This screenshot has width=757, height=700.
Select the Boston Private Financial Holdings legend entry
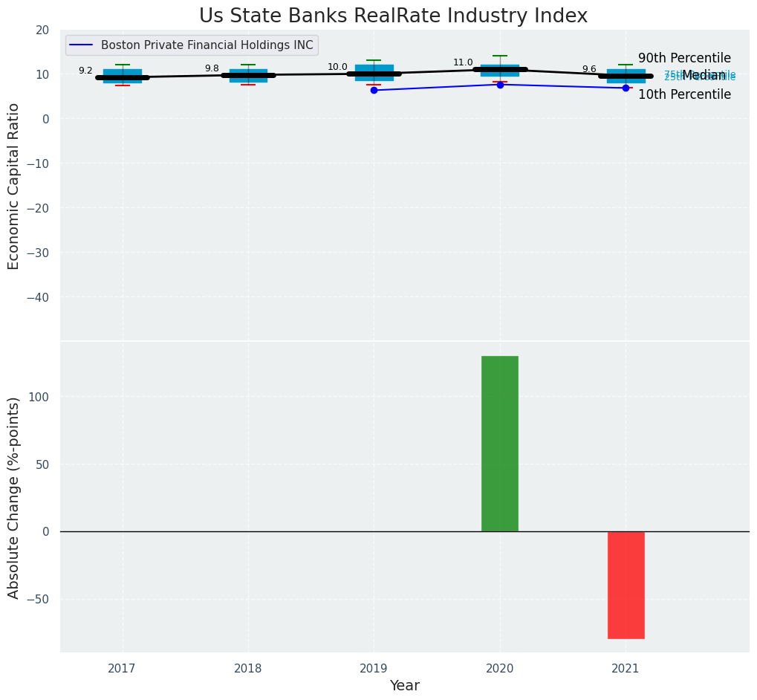click(x=207, y=45)
